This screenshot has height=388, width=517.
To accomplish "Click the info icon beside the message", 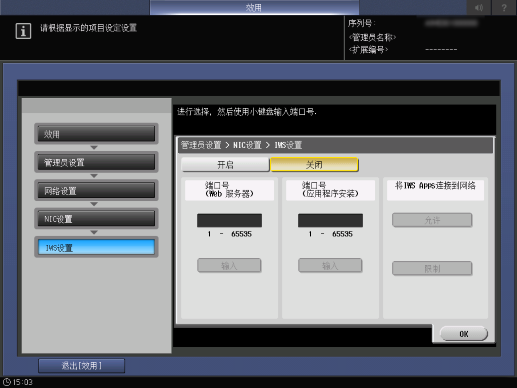I will coord(23,31).
